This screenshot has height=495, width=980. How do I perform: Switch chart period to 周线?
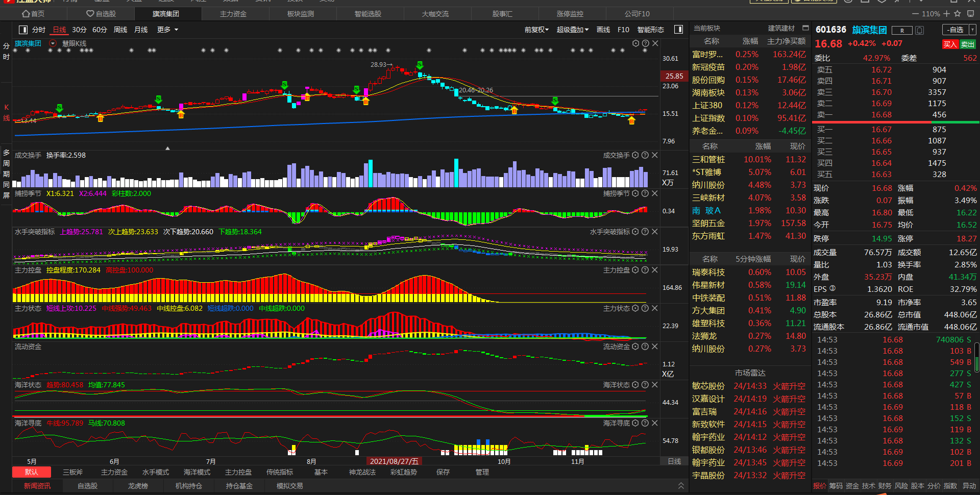[120, 30]
